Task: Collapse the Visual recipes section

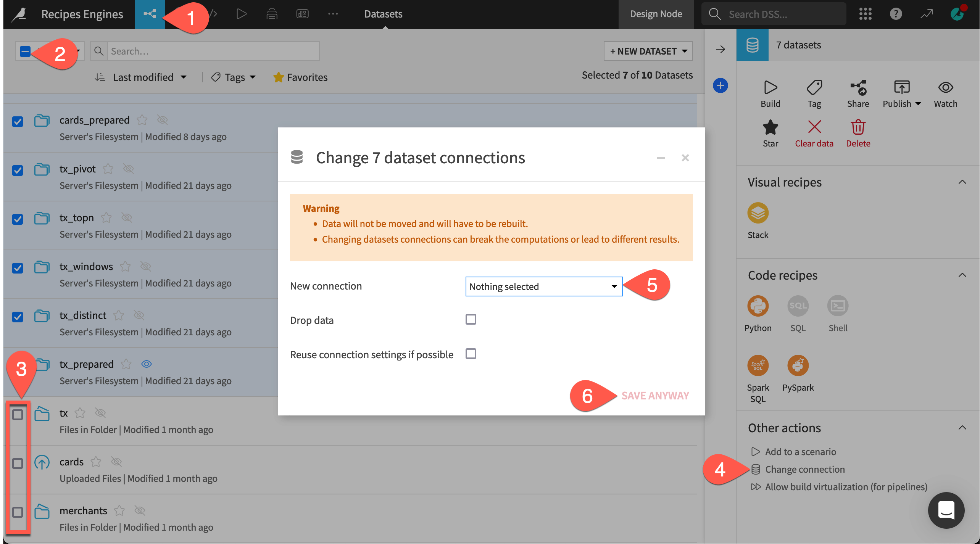Action: (x=962, y=182)
